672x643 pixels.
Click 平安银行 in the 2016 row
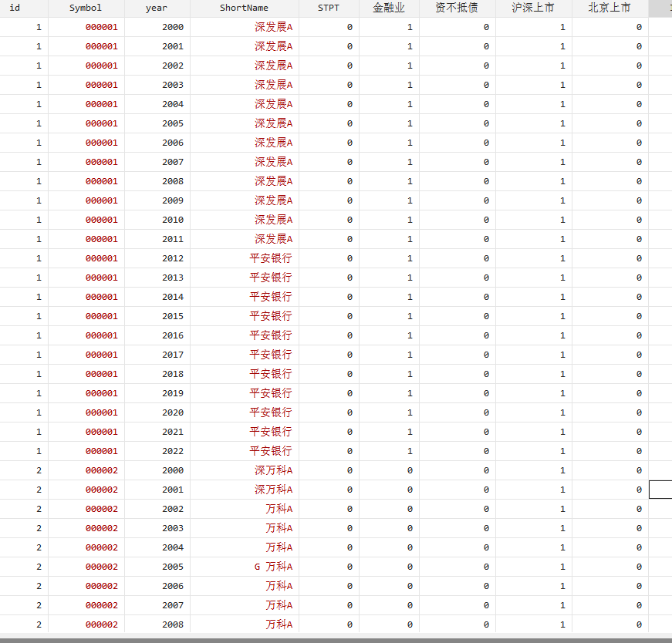click(x=271, y=335)
